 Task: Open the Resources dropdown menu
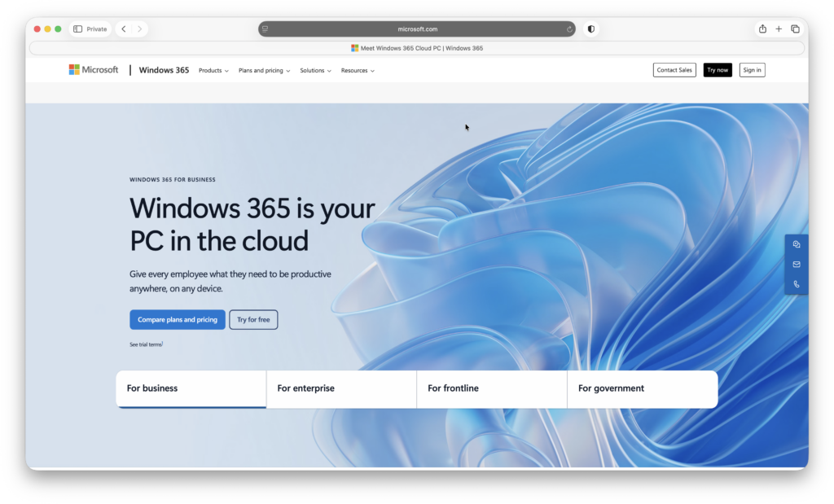[x=358, y=71]
